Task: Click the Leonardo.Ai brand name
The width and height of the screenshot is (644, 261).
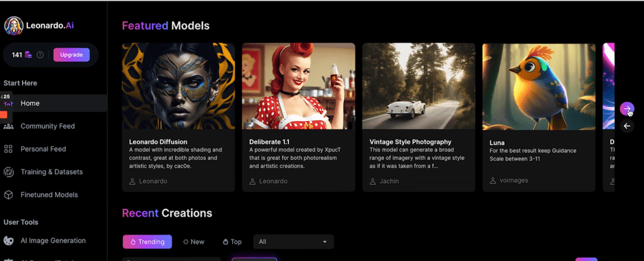Action: [x=50, y=25]
